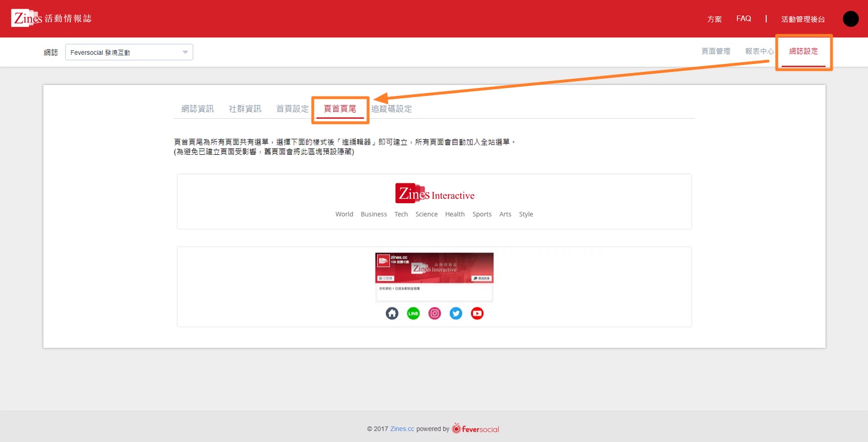868x442 pixels.
Task: Open the black user avatar circle
Action: click(850, 19)
